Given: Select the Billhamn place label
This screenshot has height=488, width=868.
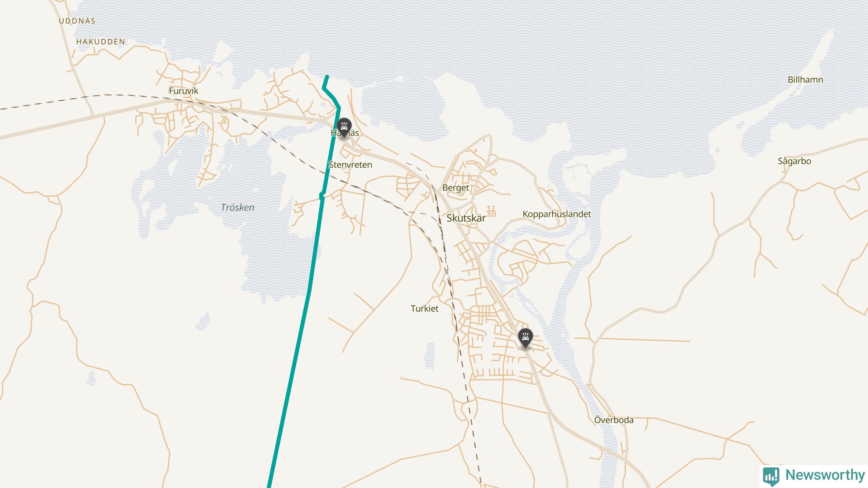Looking at the screenshot, I should 805,80.
